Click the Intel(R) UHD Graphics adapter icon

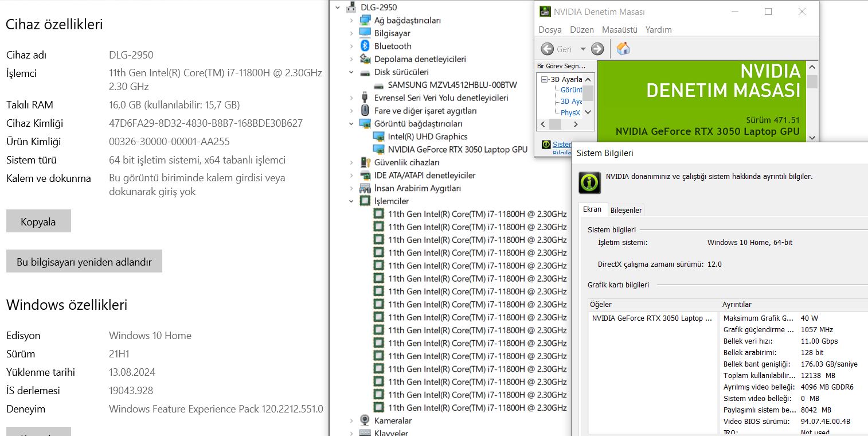click(379, 137)
